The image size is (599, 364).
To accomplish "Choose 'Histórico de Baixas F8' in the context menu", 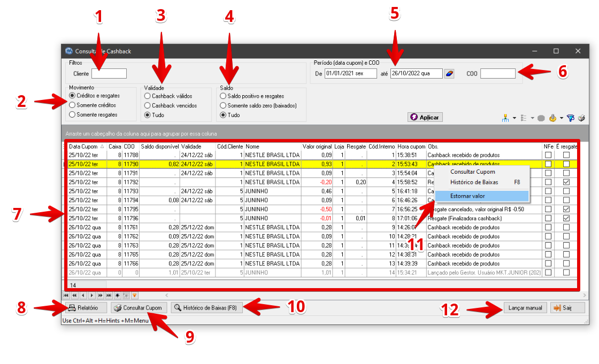I will click(482, 182).
